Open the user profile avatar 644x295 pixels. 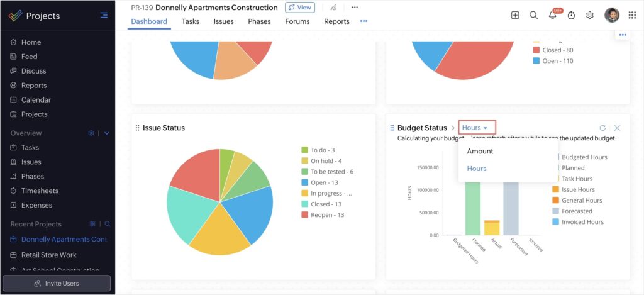(611, 15)
